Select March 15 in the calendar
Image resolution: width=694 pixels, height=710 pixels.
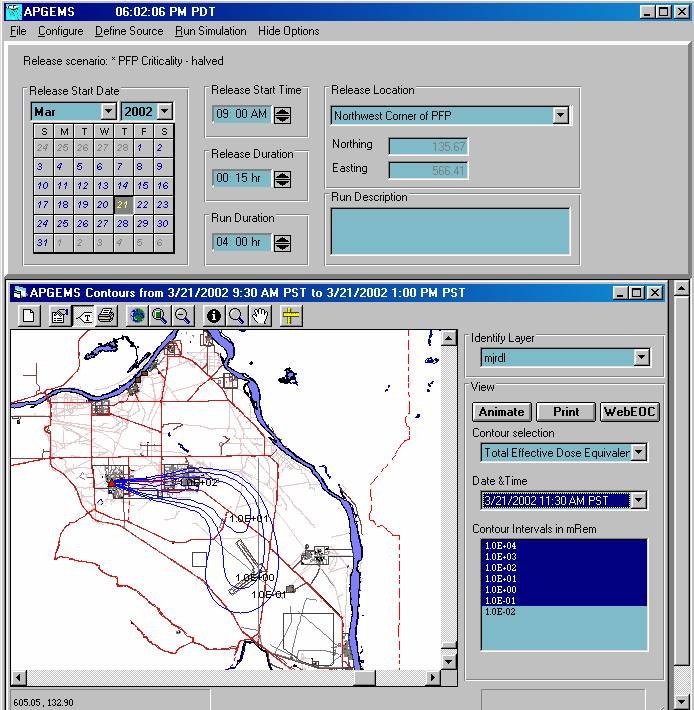pos(143,185)
